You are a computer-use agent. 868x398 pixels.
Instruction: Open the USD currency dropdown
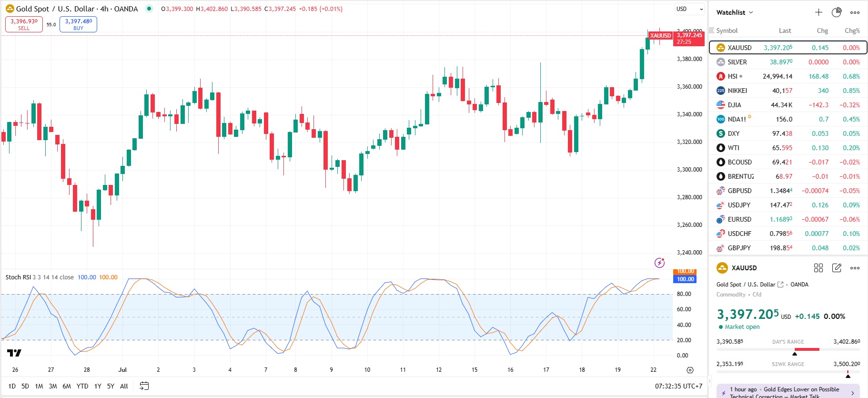click(689, 9)
